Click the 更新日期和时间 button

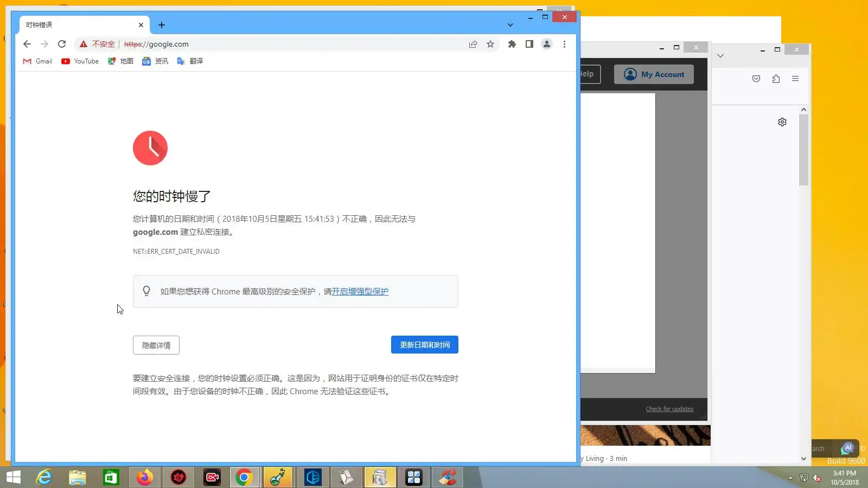(425, 345)
